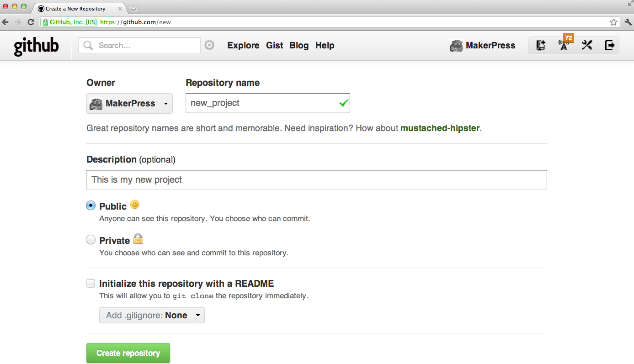
Task: Select the Public radio button
Action: 91,206
